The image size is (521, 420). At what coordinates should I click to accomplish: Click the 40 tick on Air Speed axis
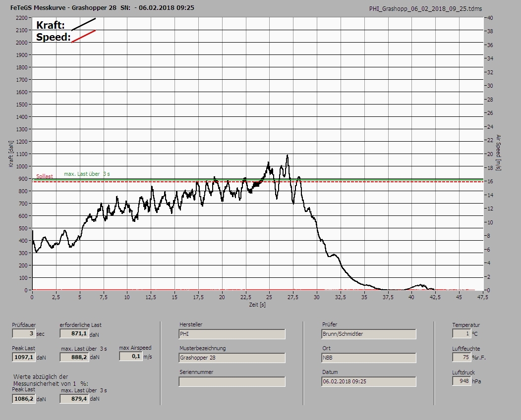(x=490, y=18)
